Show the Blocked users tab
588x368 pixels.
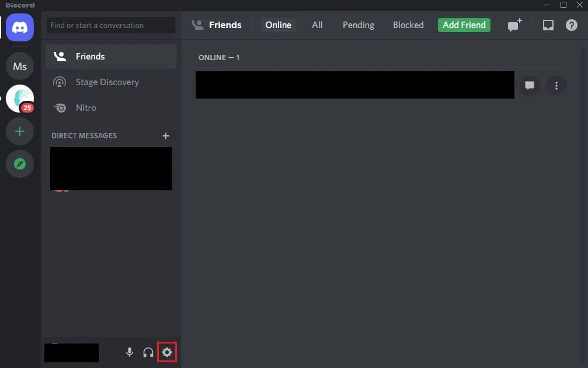408,25
